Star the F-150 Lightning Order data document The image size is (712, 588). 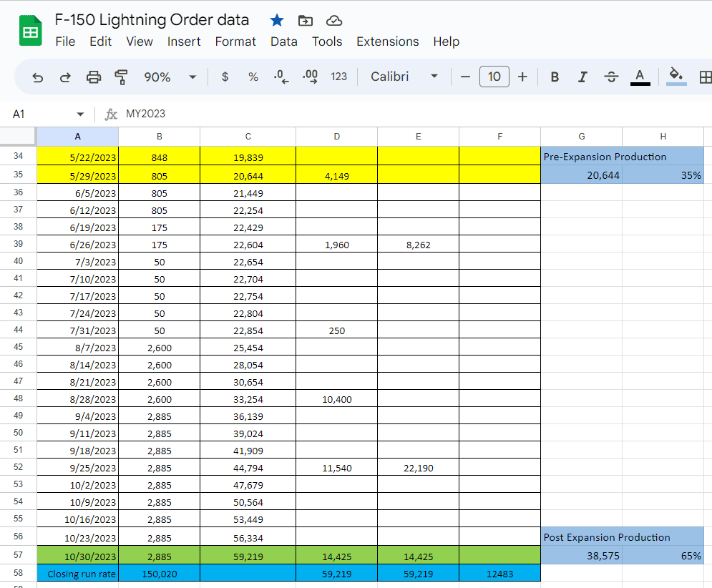click(277, 20)
